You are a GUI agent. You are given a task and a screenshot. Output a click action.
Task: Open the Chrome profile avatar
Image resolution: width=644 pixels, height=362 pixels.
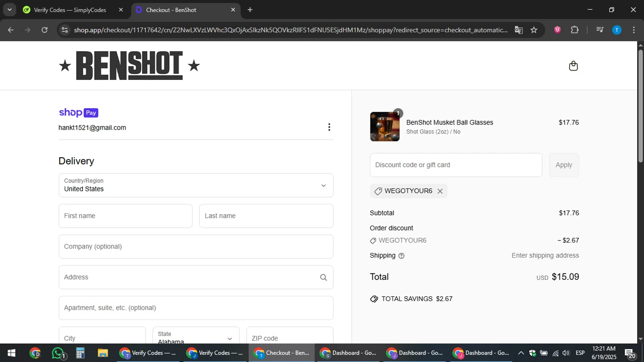617,30
